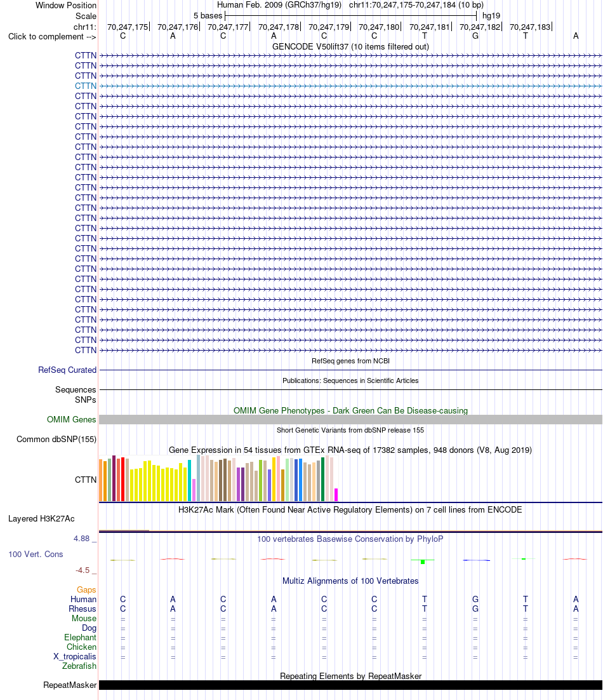The height and width of the screenshot is (700, 603).
Task: Click the "5 bases" scale text
Action: click(208, 16)
